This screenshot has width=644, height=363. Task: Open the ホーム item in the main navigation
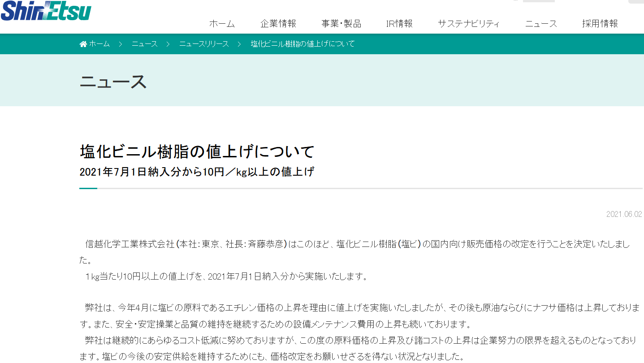[222, 24]
